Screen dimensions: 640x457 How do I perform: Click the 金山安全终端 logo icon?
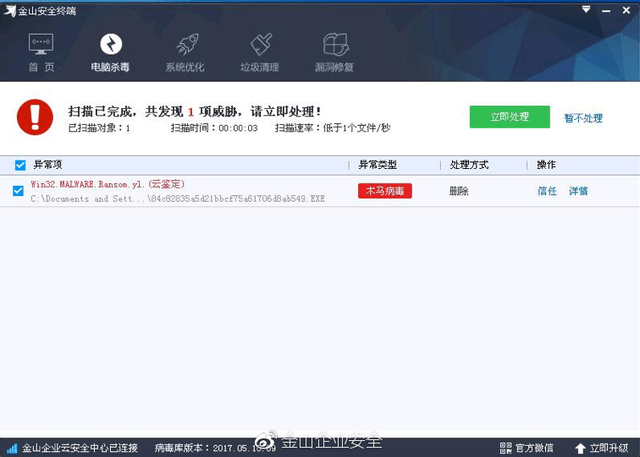tap(10, 11)
